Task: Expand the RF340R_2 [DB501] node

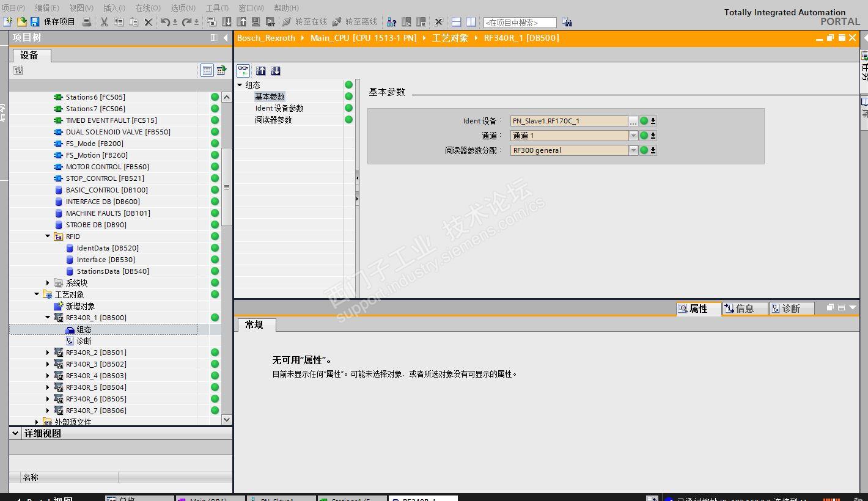Action: [x=48, y=353]
